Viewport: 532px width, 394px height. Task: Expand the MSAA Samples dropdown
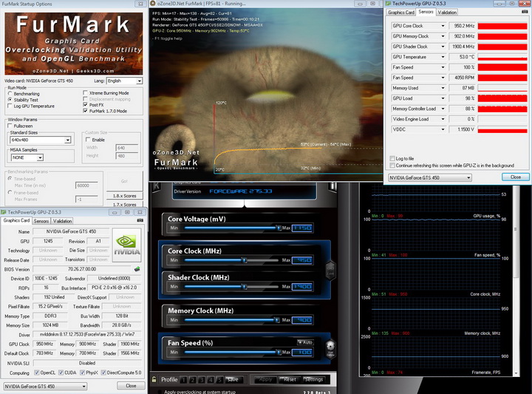click(x=41, y=157)
